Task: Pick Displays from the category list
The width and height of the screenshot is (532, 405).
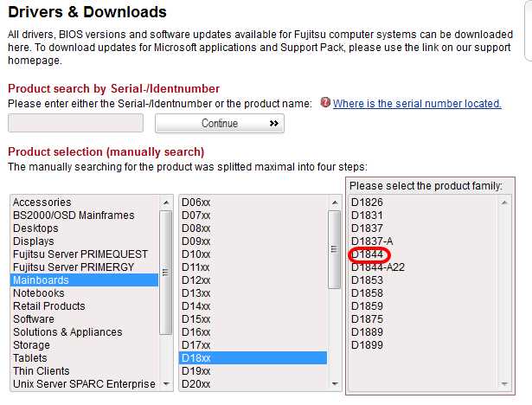Action: click(84, 241)
